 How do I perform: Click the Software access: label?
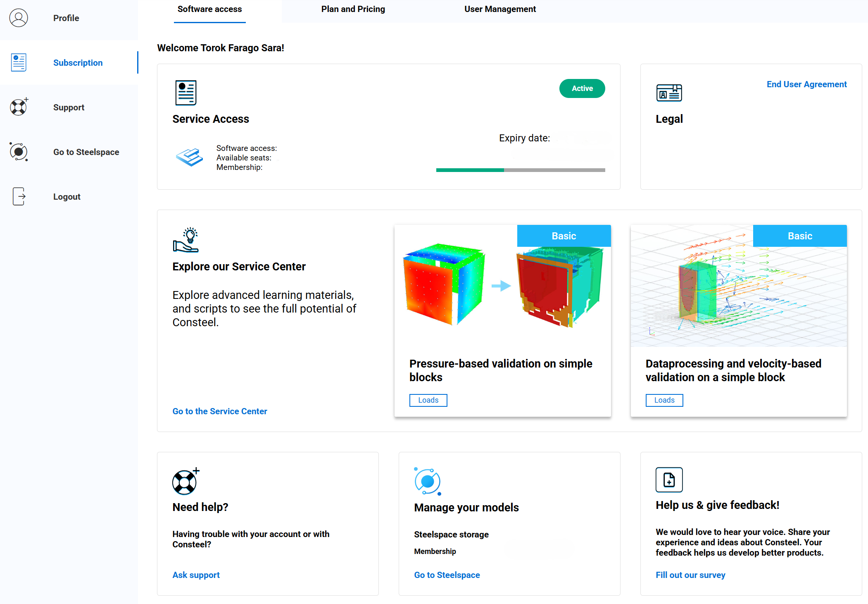coord(247,148)
